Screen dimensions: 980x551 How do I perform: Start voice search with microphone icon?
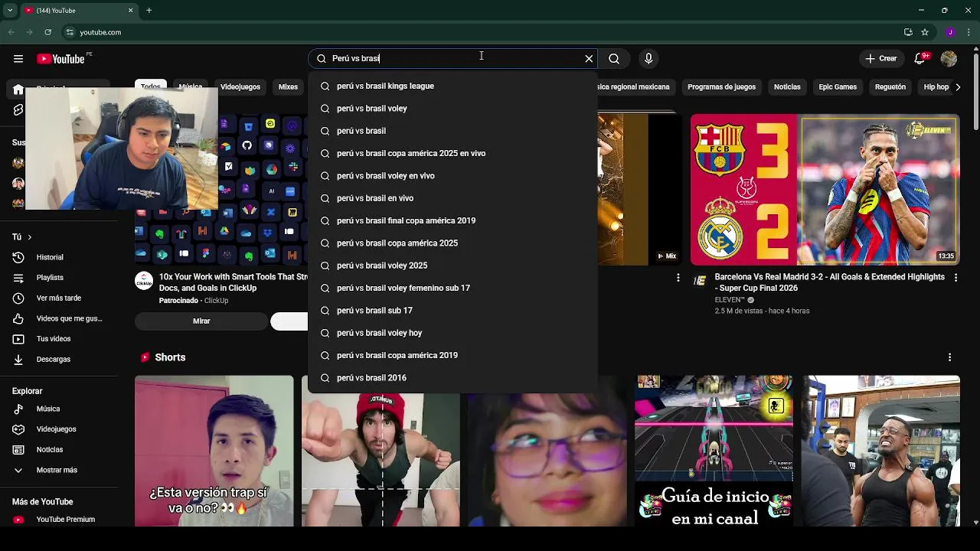648,59
